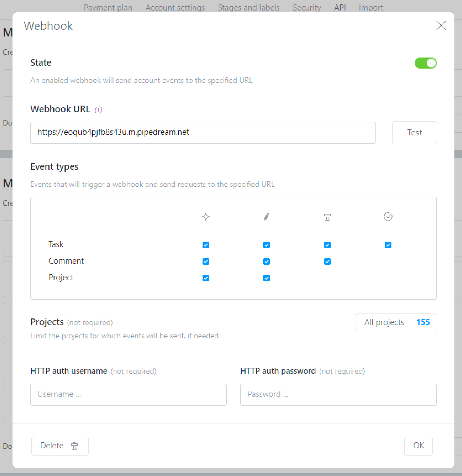Click the Test button
Viewport: 462px width, 476px height.
pyautogui.click(x=414, y=133)
